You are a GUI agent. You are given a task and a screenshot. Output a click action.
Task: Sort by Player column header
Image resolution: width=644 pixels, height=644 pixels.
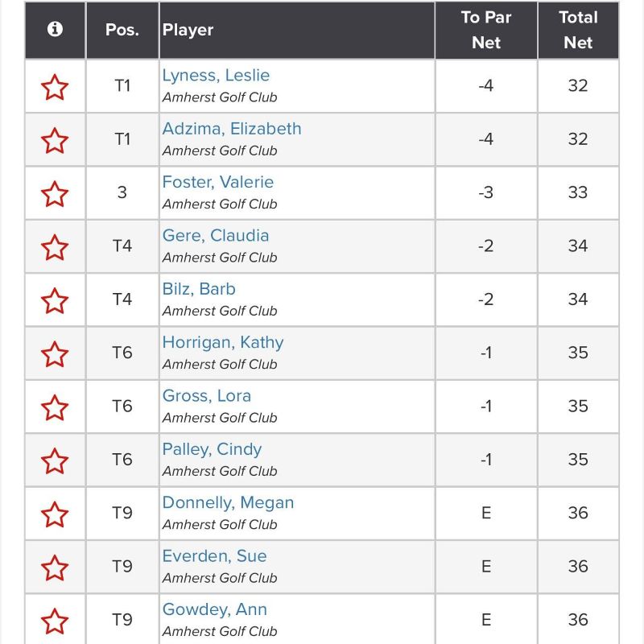tap(188, 30)
